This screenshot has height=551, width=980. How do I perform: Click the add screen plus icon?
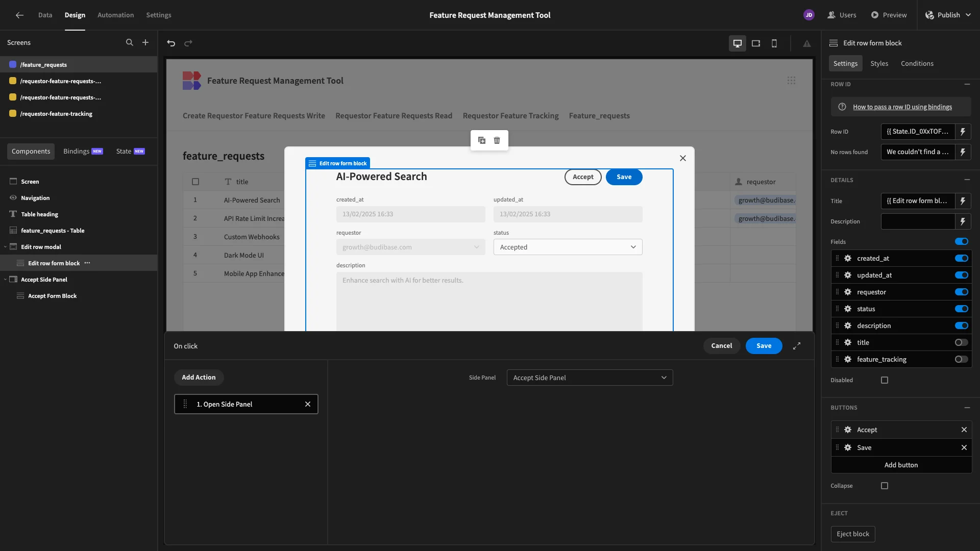click(x=145, y=42)
